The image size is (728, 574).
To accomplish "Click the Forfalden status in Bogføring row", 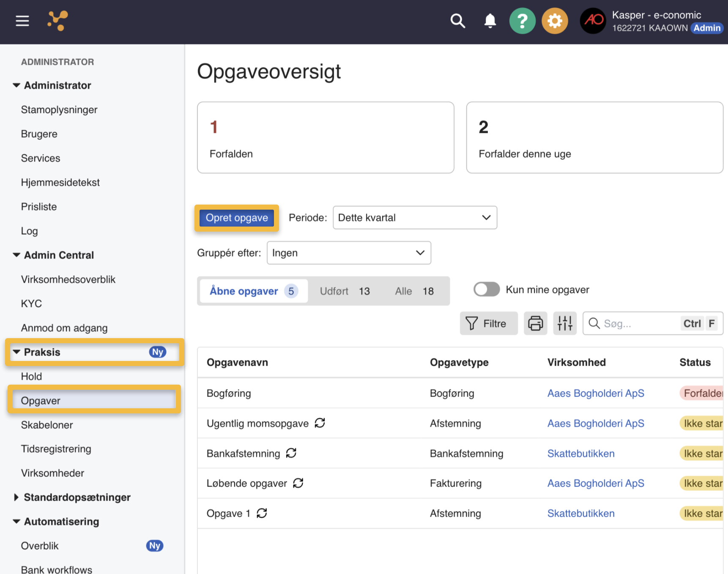I will tap(702, 393).
